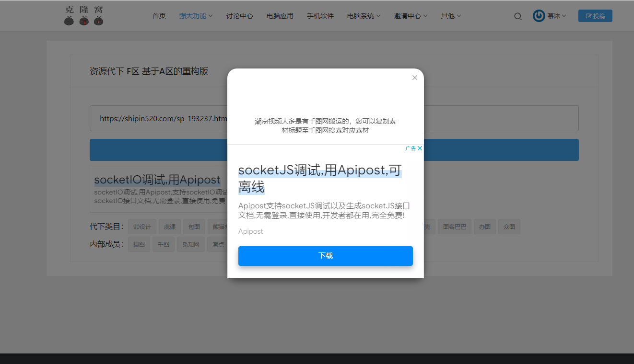Select the 90设计 category tag
The width and height of the screenshot is (634, 364).
tap(142, 227)
